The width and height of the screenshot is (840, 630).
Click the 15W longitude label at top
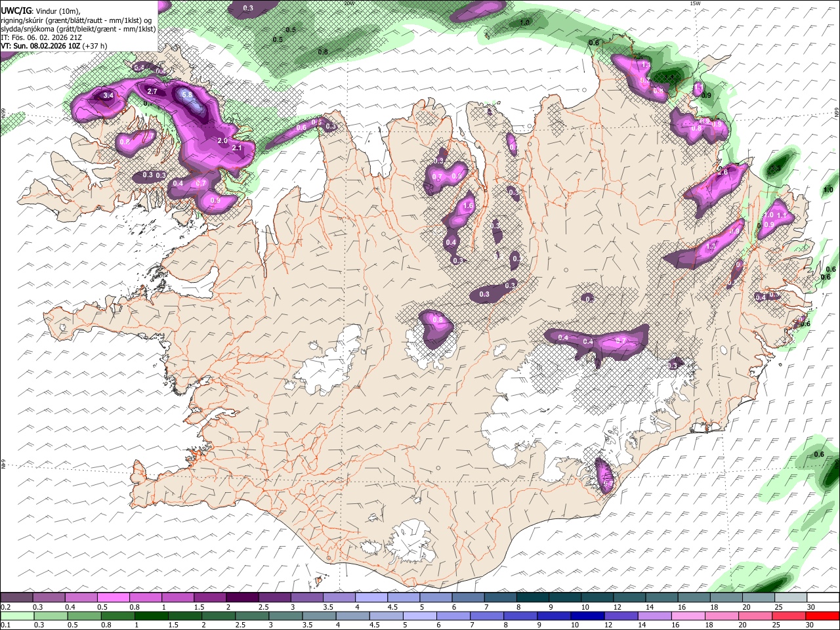695,3
